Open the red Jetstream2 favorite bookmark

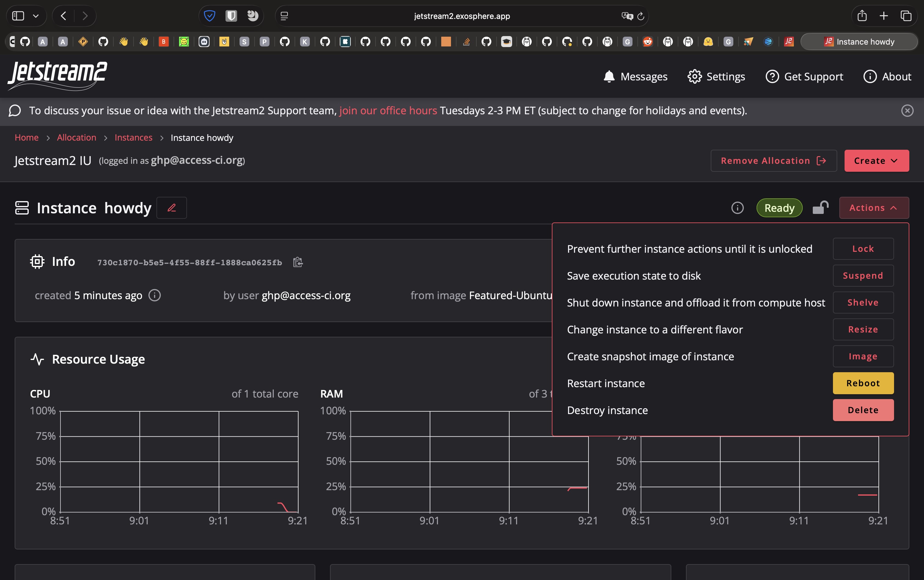point(789,42)
